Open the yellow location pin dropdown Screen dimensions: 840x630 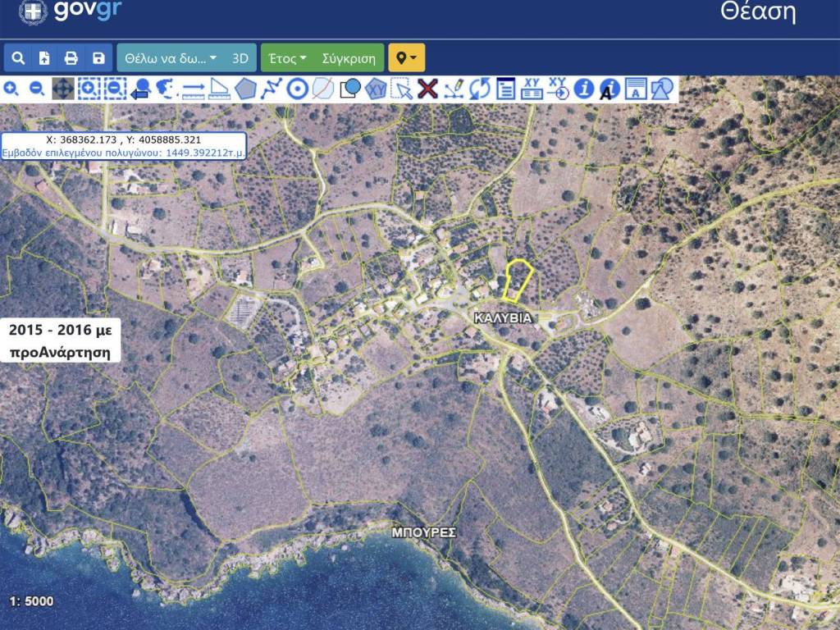click(406, 58)
